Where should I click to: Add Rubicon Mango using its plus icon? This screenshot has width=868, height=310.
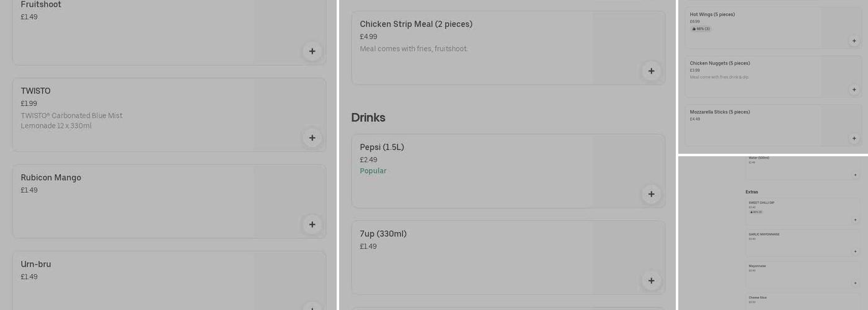312,224
